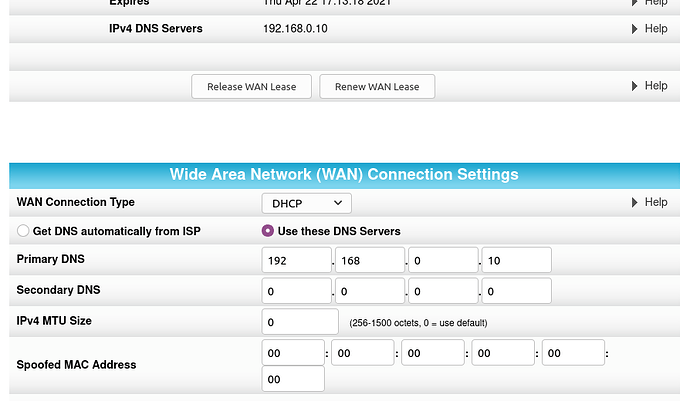Click the 256-1500 octets MTU hint text

click(x=418, y=323)
